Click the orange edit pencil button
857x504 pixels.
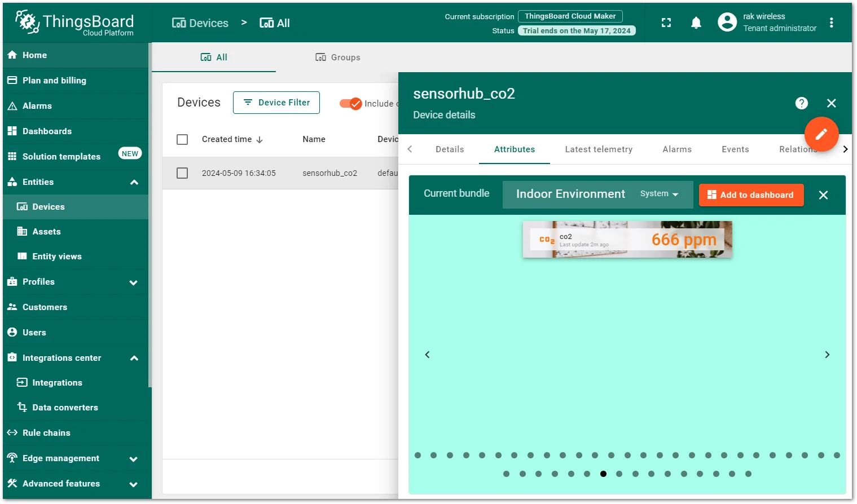pos(821,134)
